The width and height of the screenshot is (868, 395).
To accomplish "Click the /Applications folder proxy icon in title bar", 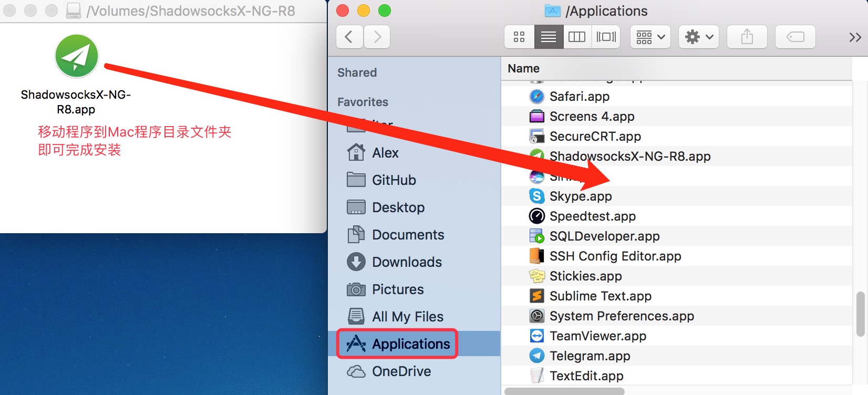I will click(552, 11).
